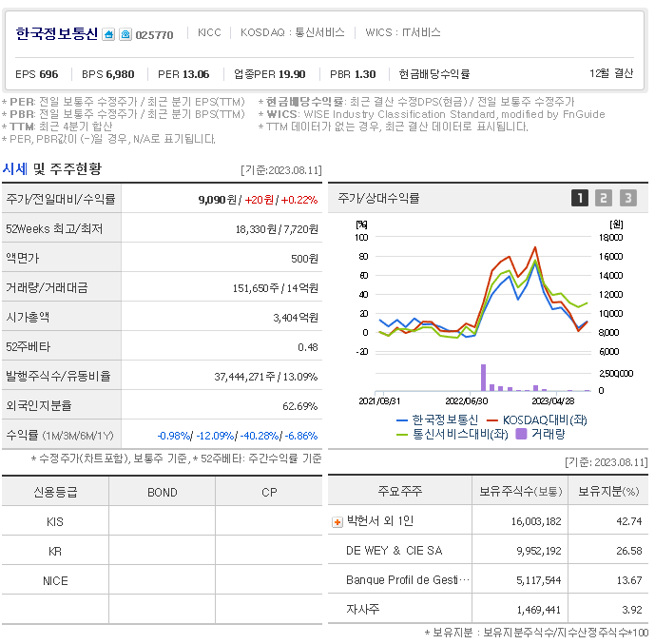Click the phone icon before code 025770
Screen dimensions: 655x644
click(125, 34)
